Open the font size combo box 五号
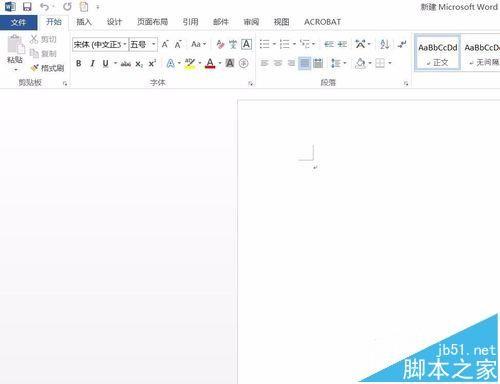 point(143,44)
